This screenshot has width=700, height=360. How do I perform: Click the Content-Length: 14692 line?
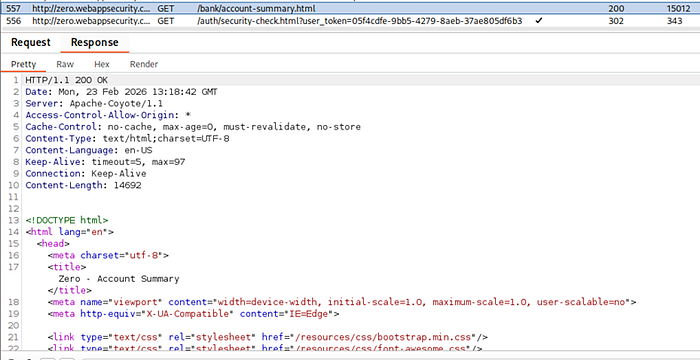tap(83, 185)
